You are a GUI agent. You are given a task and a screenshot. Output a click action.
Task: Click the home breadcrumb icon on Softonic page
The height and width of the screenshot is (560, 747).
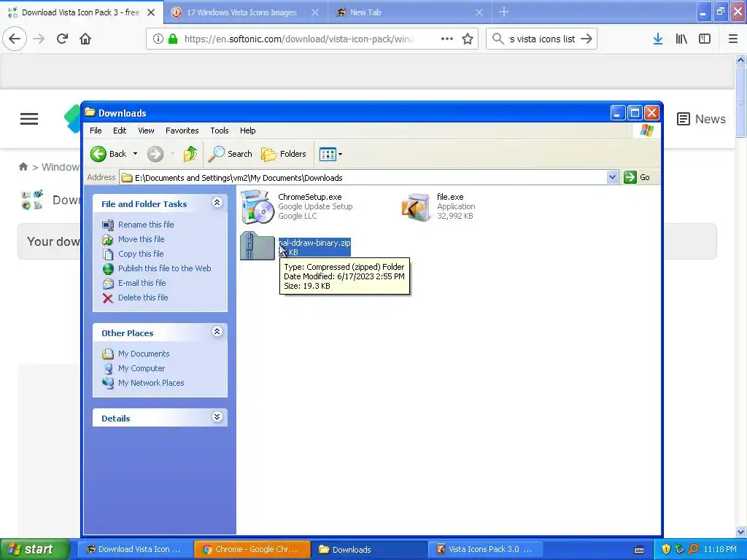(x=23, y=167)
